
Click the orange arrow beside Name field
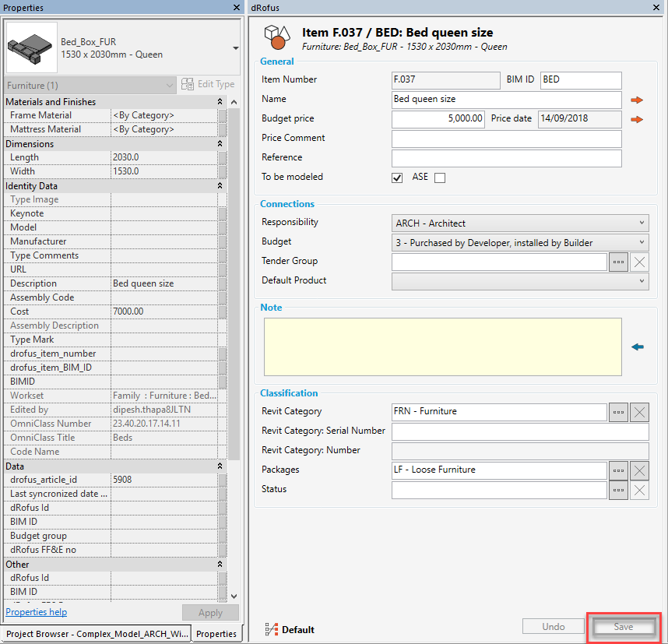(637, 100)
